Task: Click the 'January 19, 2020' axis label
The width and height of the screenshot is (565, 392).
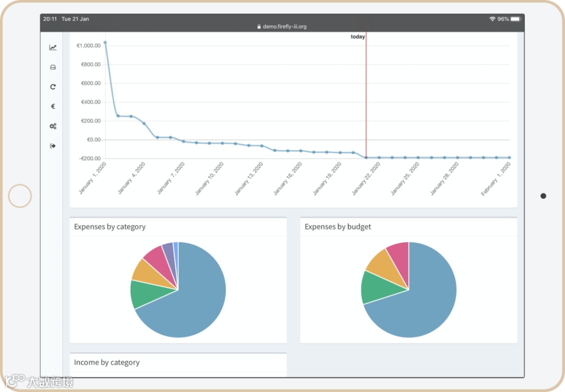Action: [327, 179]
